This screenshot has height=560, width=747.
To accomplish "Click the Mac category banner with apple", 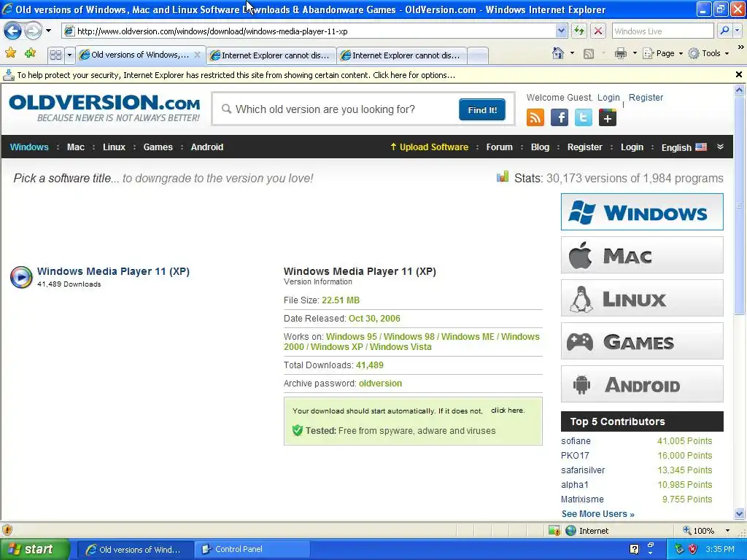I will [642, 255].
